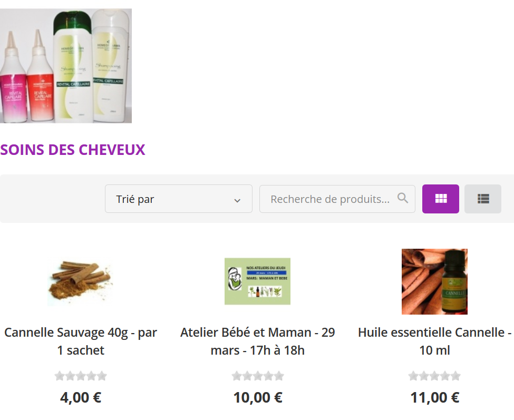Viewport: 514px width, 420px height.
Task: Click the Atelier Maman et Bébé thumbnail
Action: [x=258, y=281]
